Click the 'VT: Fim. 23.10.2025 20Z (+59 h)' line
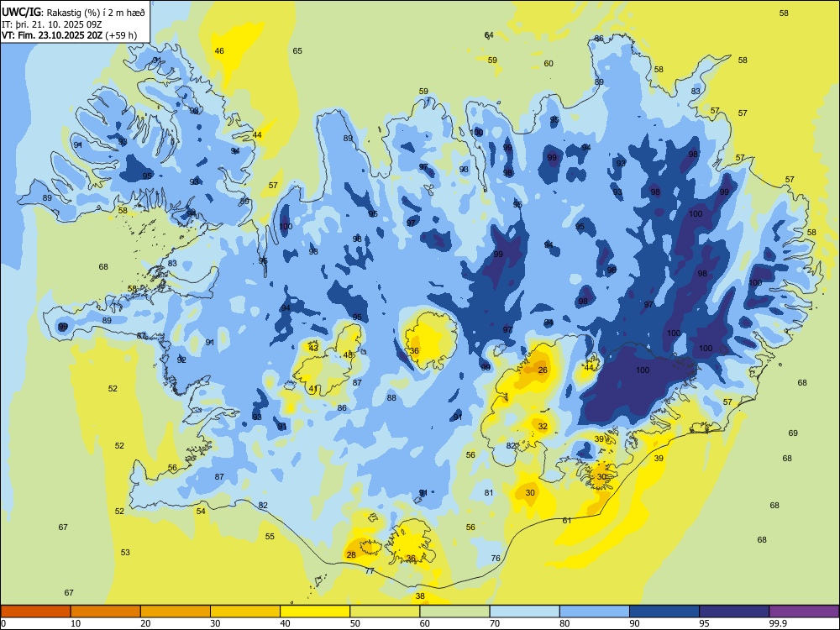Image resolution: width=840 pixels, height=630 pixels. coord(69,35)
